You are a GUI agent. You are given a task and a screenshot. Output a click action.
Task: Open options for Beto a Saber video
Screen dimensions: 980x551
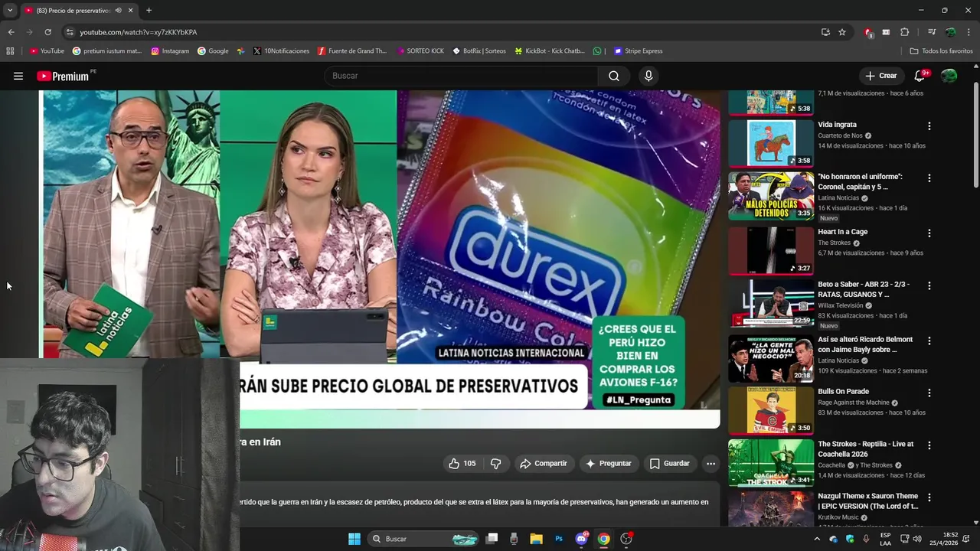pyautogui.click(x=929, y=285)
